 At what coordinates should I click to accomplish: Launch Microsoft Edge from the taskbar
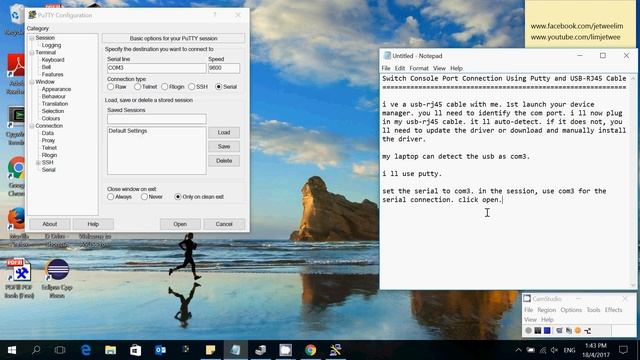pyautogui.click(x=86, y=350)
